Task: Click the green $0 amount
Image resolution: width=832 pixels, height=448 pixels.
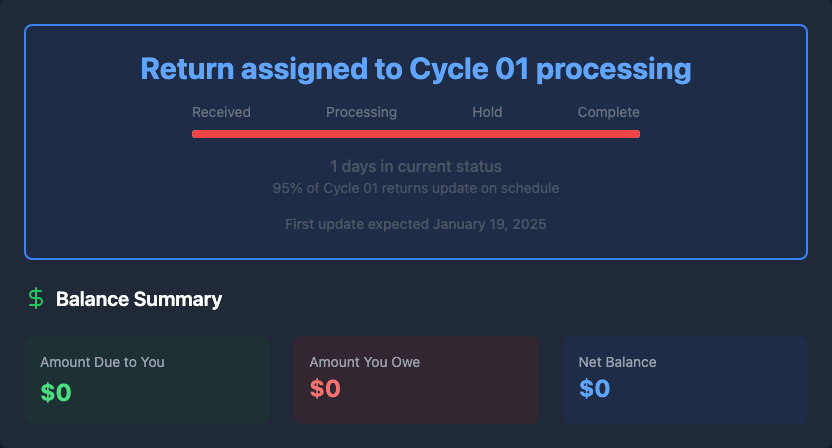Action: pyautogui.click(x=56, y=392)
